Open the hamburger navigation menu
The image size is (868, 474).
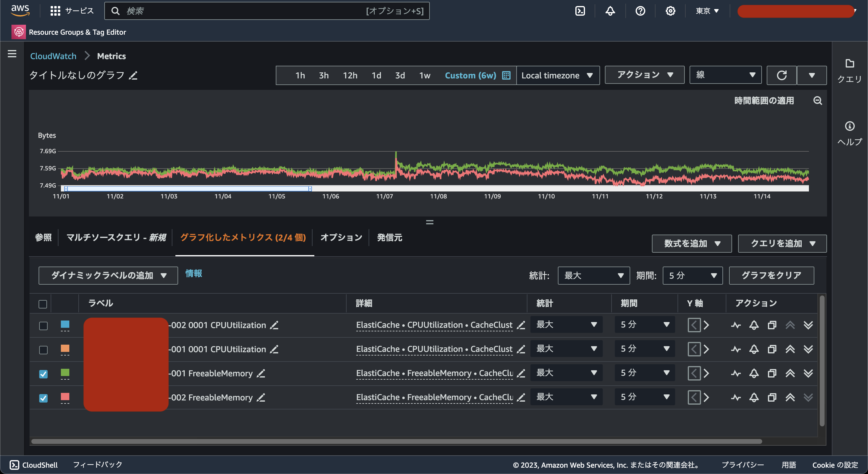pos(12,54)
